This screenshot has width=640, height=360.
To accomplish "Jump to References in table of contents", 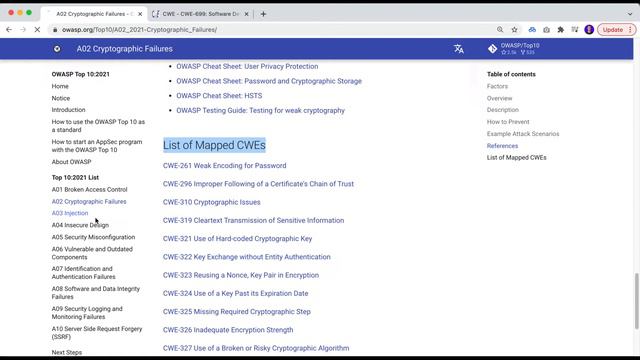I will coord(502,146).
